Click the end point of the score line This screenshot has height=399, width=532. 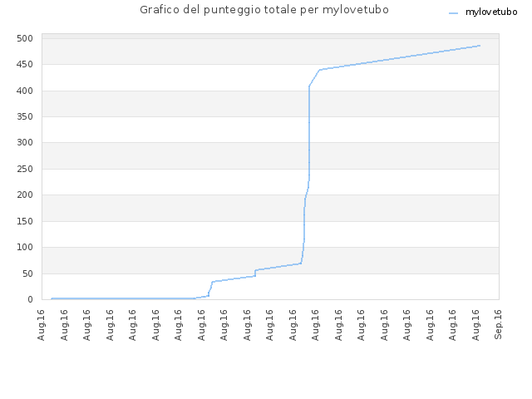pyautogui.click(x=480, y=46)
